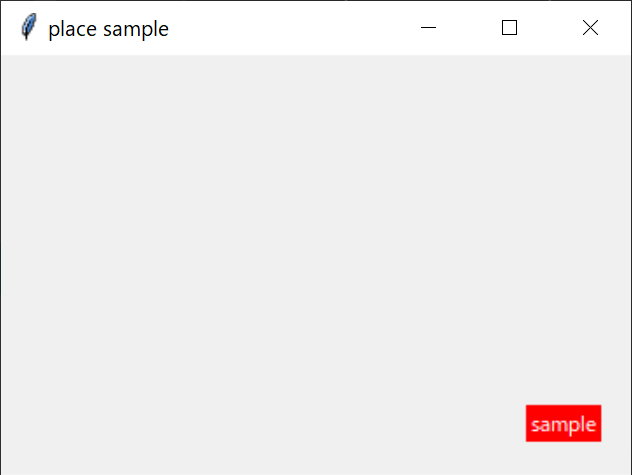Image resolution: width=632 pixels, height=475 pixels.
Task: Click the gray space right of sample label
Action: 615,423
